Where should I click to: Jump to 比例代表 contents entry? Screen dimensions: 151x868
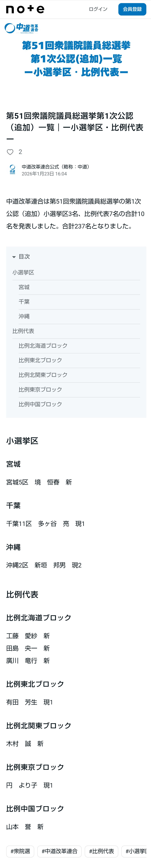pyautogui.click(x=23, y=331)
